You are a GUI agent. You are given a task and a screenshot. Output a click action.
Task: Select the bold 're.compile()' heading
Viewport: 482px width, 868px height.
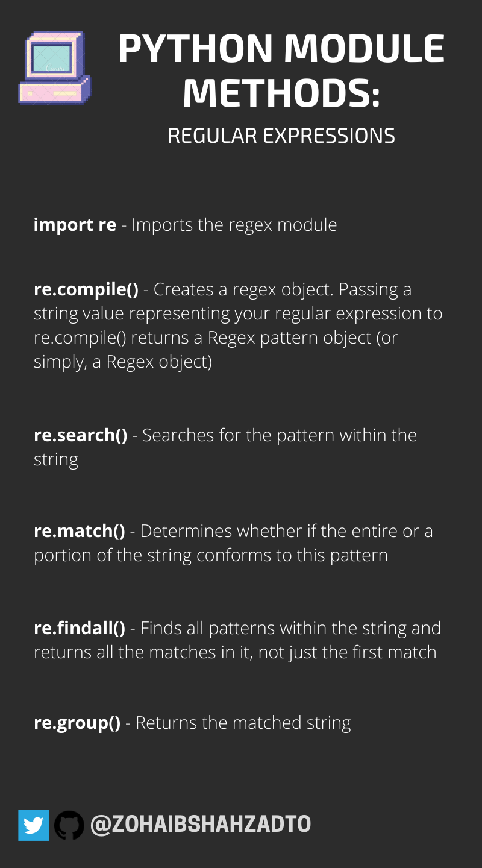click(86, 290)
